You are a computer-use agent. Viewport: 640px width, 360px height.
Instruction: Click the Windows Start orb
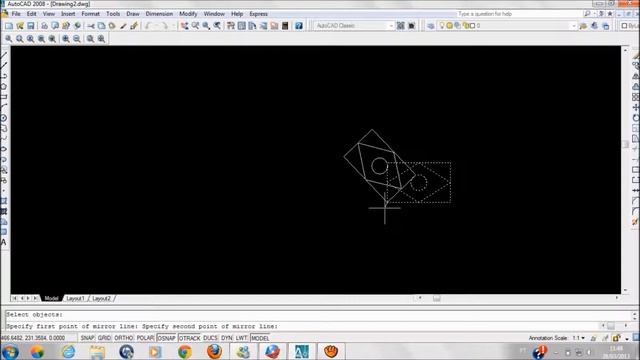click(x=10, y=351)
